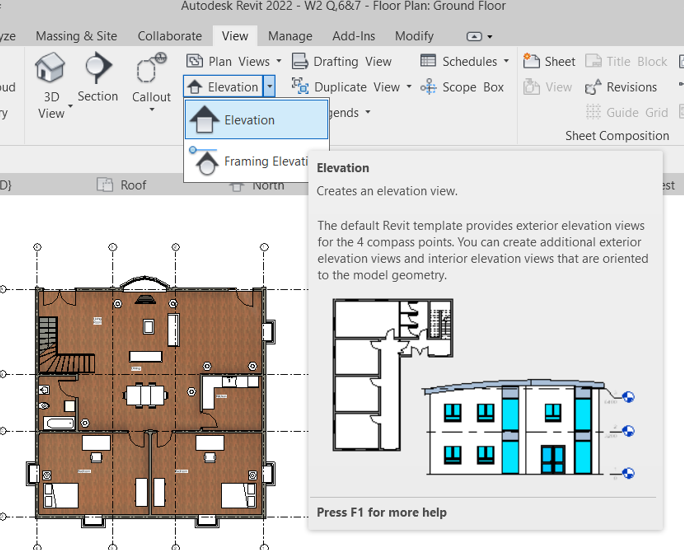Select the dining table in the plan
This screenshot has width=684, height=550.
click(145, 395)
